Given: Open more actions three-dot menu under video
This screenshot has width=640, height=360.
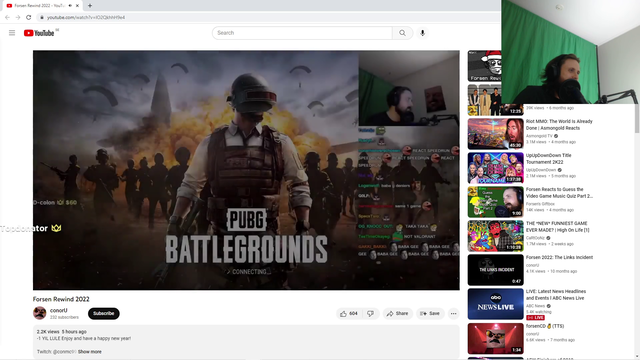Looking at the screenshot, I should (x=453, y=313).
